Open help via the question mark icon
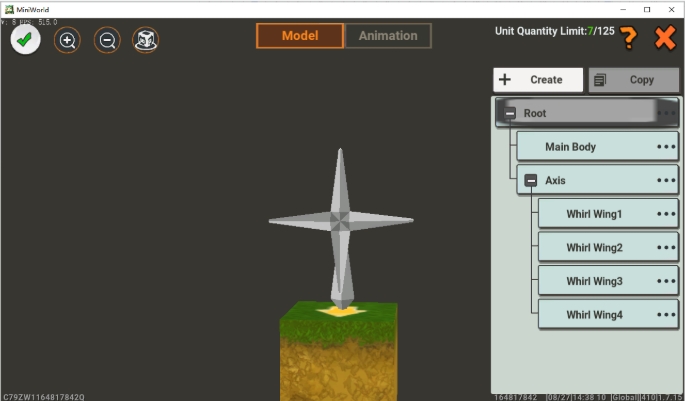Image resolution: width=685 pixels, height=401 pixels. tap(628, 39)
